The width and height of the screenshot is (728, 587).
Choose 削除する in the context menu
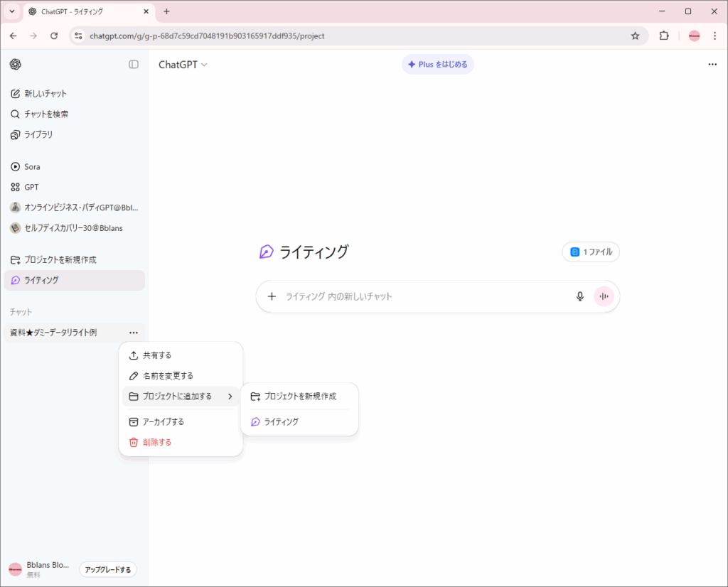click(156, 442)
